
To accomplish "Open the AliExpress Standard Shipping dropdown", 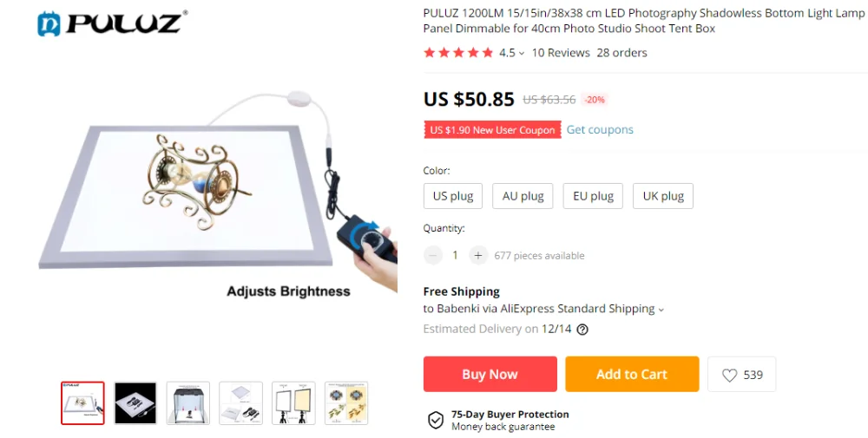I will click(x=661, y=310).
